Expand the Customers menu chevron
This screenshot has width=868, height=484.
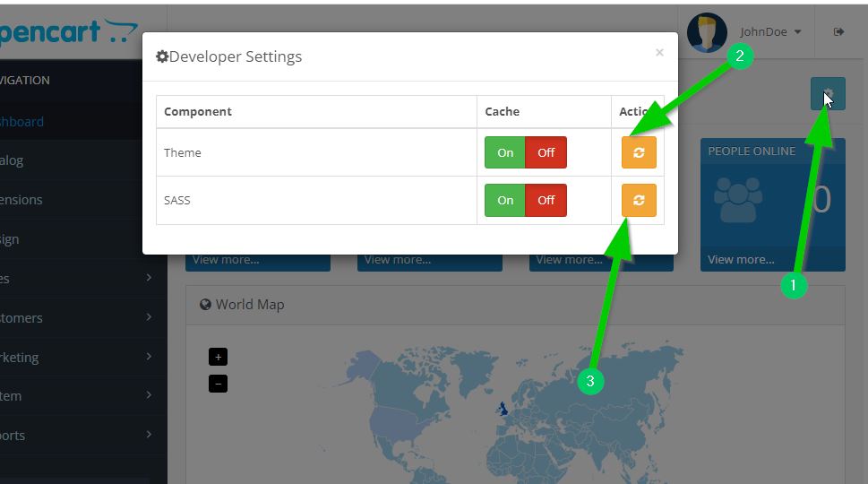(x=149, y=317)
